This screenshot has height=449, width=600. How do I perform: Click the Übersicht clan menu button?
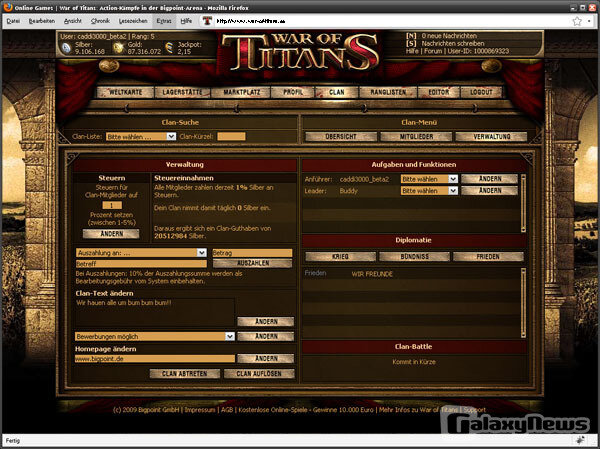tap(341, 137)
